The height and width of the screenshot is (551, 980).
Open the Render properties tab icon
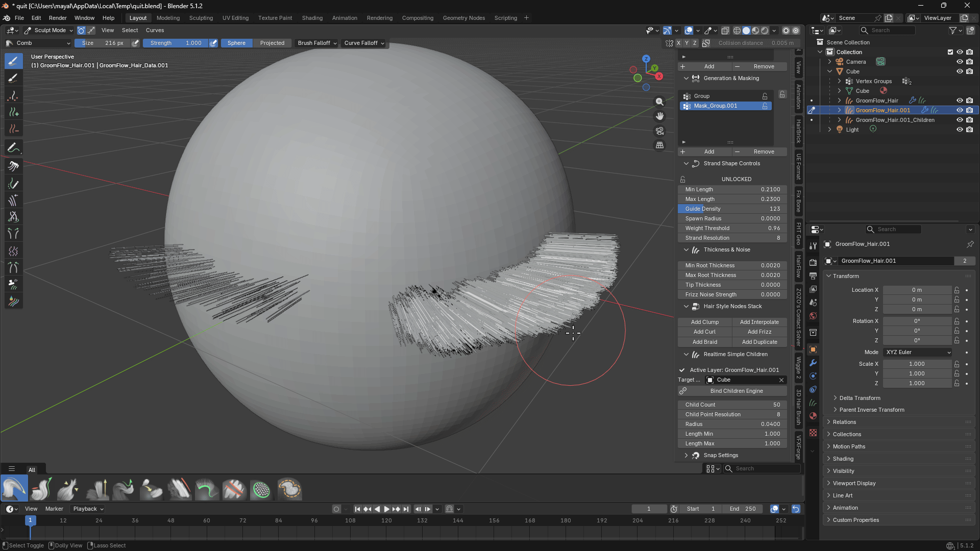tap(813, 263)
